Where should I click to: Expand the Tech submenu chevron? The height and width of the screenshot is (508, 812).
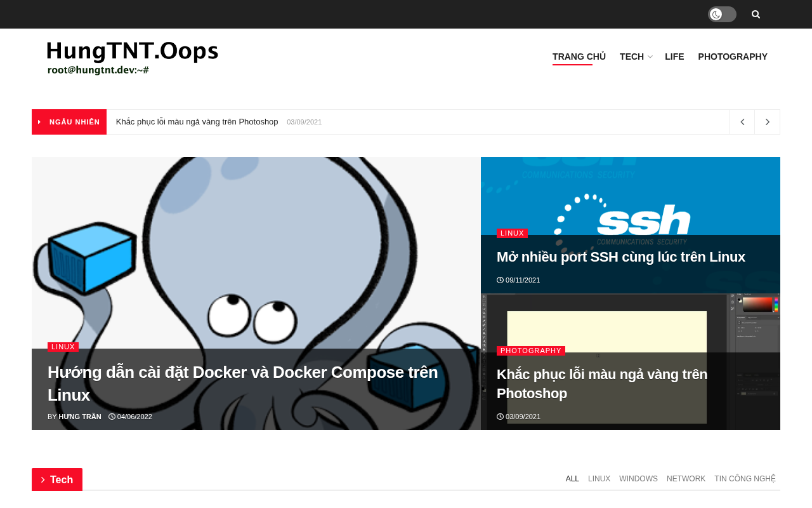[650, 57]
